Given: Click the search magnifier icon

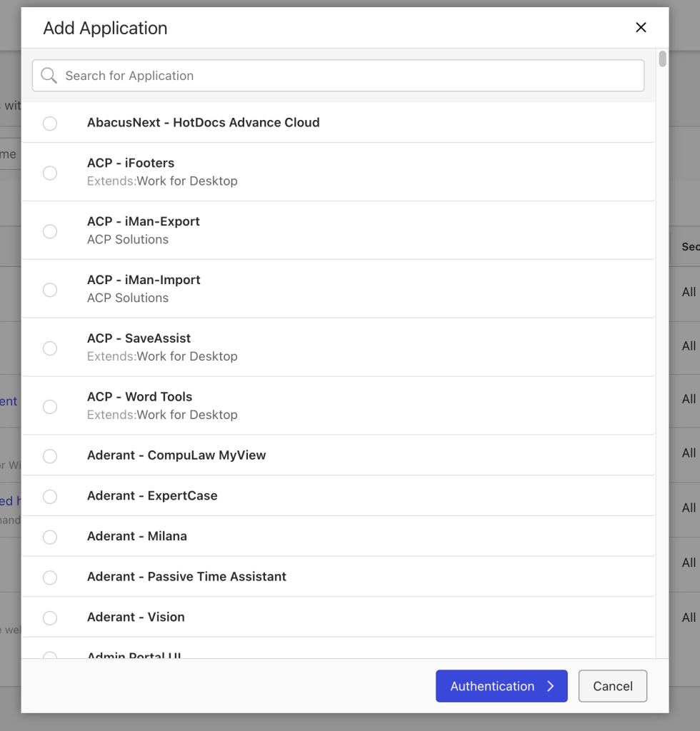Looking at the screenshot, I should [49, 75].
